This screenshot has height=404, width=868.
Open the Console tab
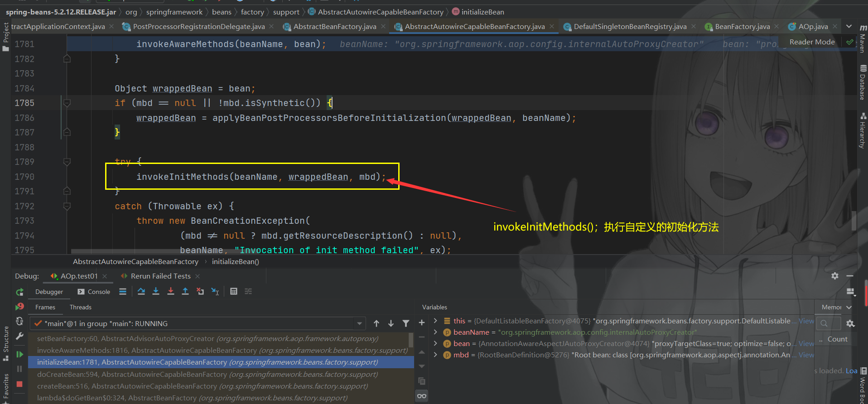coord(94,292)
